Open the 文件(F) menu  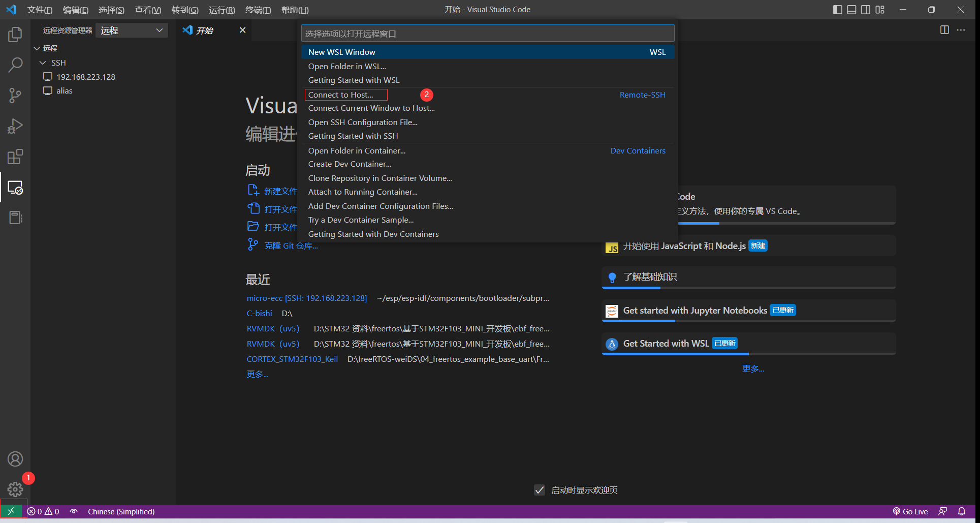(40, 10)
